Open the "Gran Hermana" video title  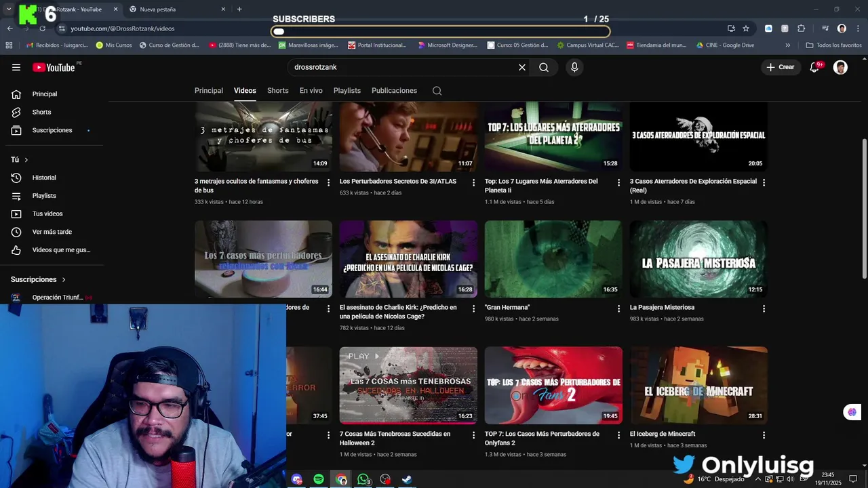click(507, 308)
